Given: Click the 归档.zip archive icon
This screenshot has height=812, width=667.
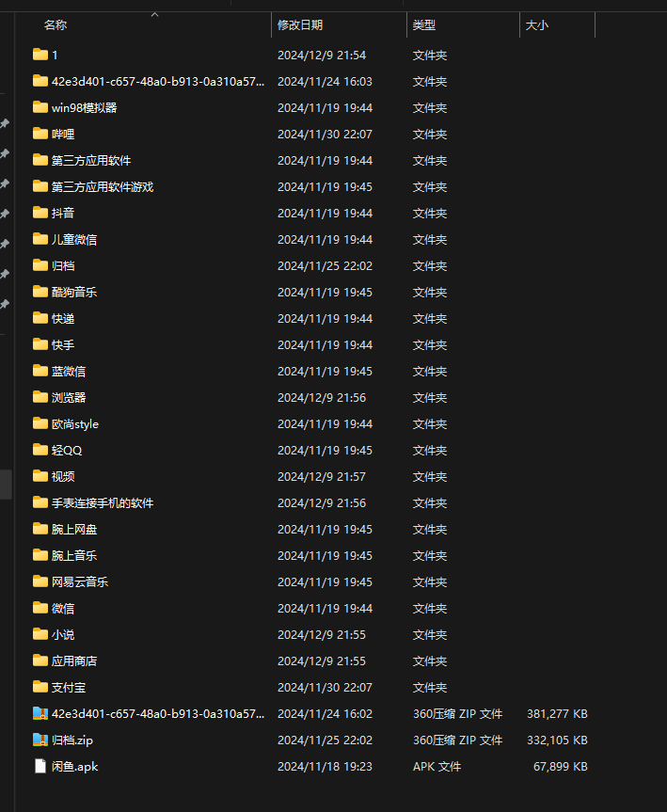Looking at the screenshot, I should (x=40, y=740).
